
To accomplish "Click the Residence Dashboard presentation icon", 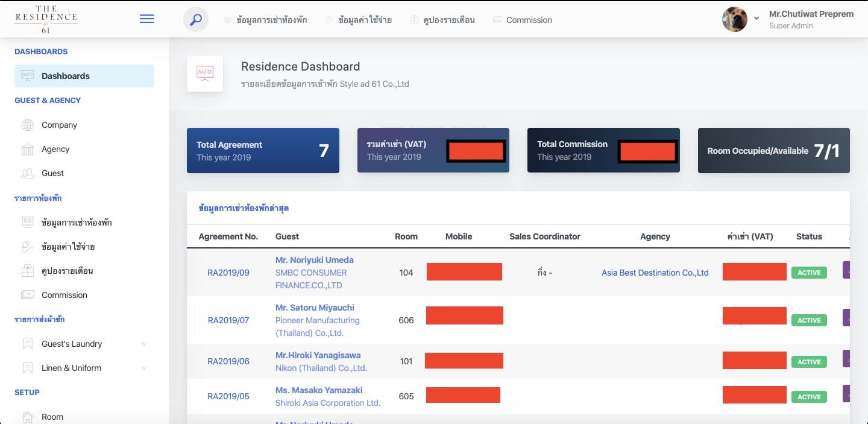I will (205, 74).
